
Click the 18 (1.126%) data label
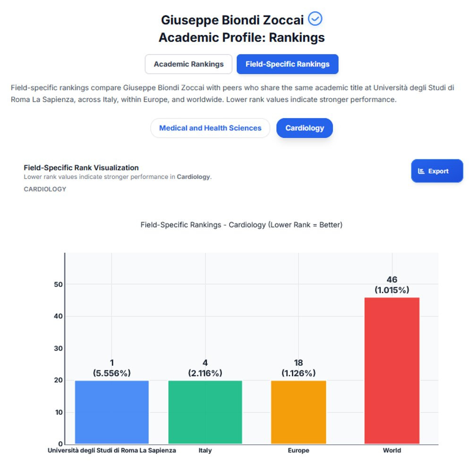pyautogui.click(x=298, y=368)
